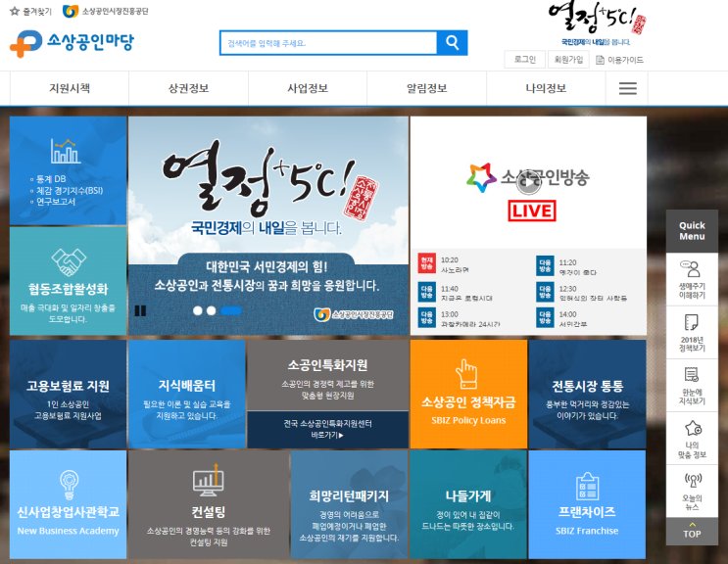Open the 상권정보 menu
The height and width of the screenshot is (564, 728).
pyautogui.click(x=188, y=88)
